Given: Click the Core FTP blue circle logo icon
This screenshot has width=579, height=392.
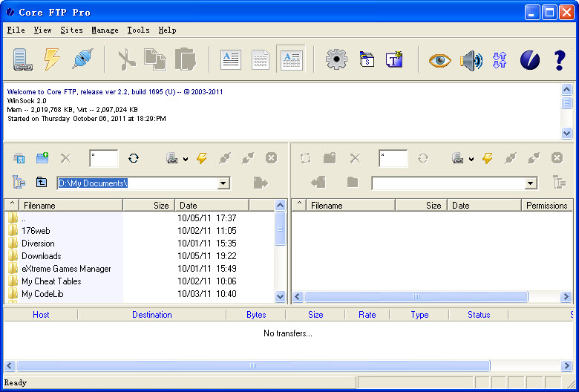Looking at the screenshot, I should 529,59.
